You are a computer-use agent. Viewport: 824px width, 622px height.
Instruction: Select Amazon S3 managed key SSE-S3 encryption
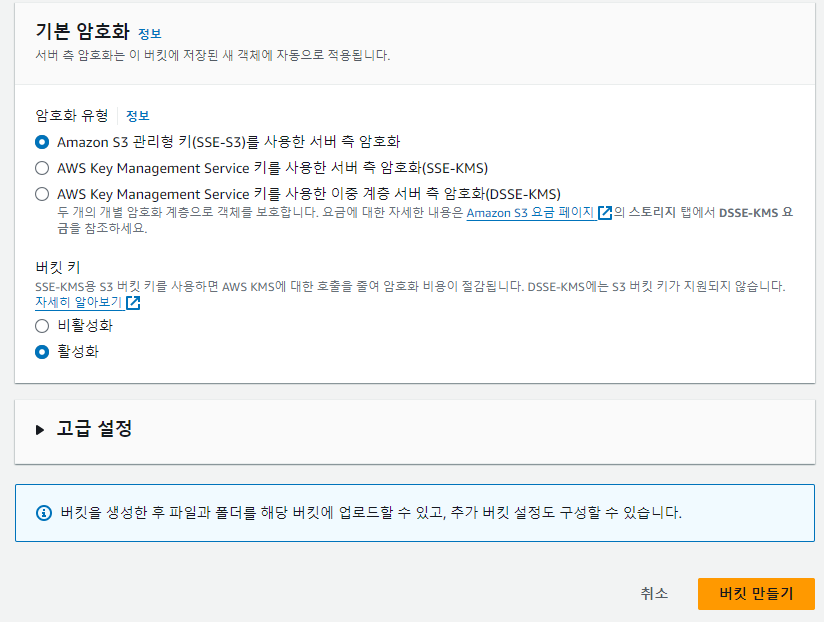[x=42, y=142]
